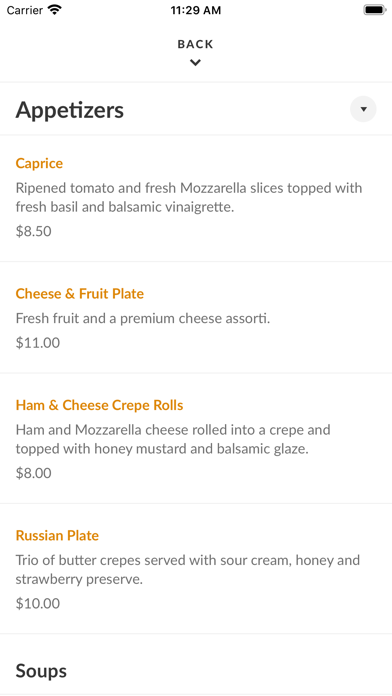
Task: Tap the Caprice description text
Action: coord(189,197)
